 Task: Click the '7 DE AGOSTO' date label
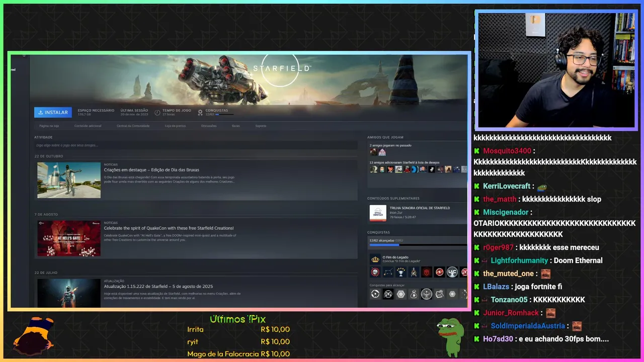click(x=46, y=215)
